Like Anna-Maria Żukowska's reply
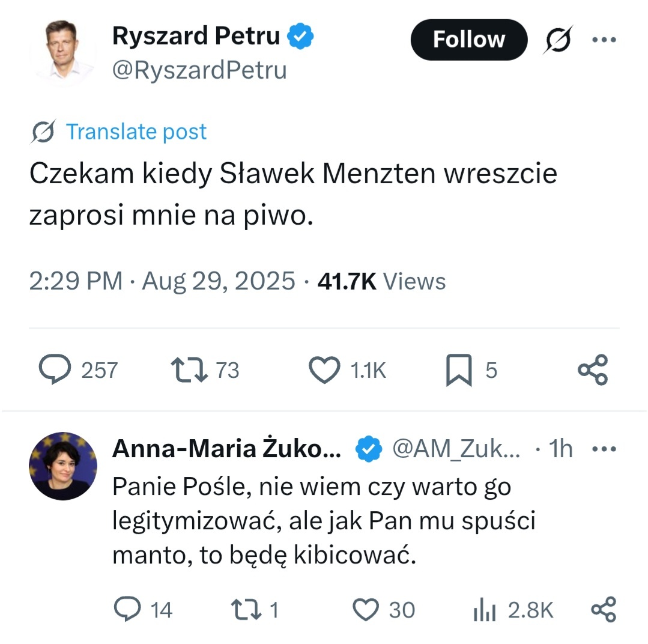 point(365,610)
